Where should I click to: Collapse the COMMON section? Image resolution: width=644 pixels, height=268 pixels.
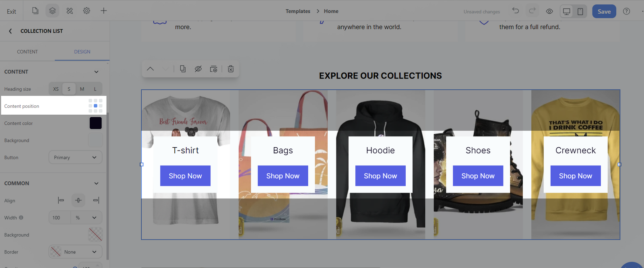click(96, 183)
